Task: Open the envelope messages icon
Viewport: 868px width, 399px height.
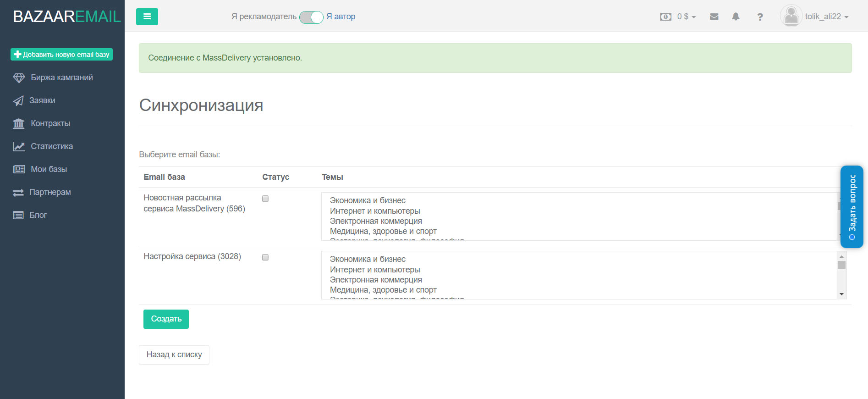Action: (714, 17)
